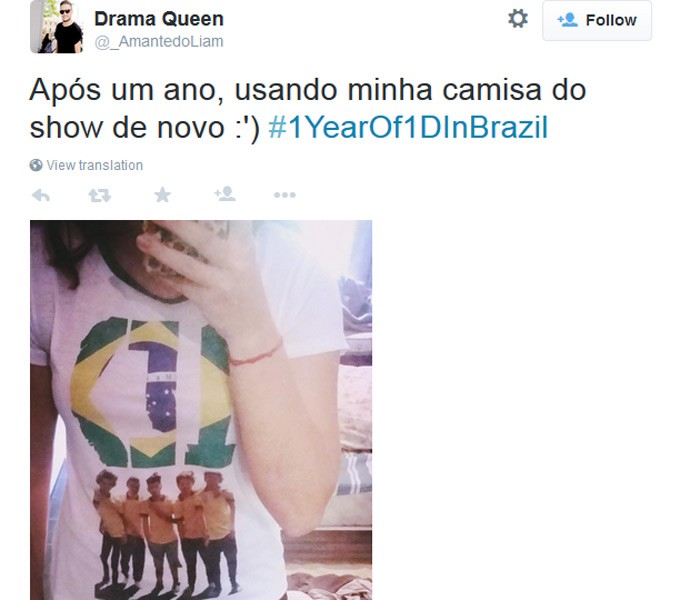Click the globe icon beside View translation

[36, 165]
